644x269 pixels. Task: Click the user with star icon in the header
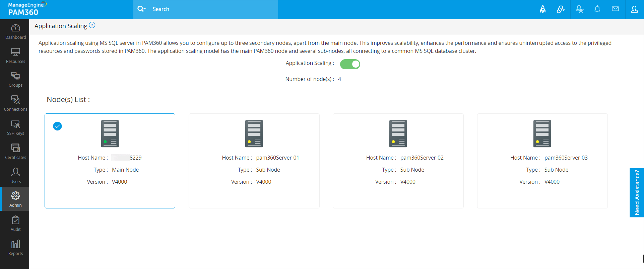[x=579, y=9]
